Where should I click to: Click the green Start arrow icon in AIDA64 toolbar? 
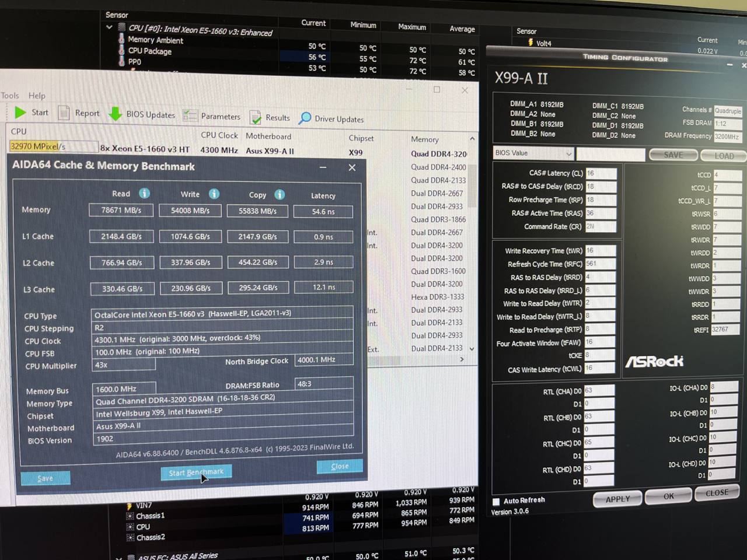click(x=20, y=112)
